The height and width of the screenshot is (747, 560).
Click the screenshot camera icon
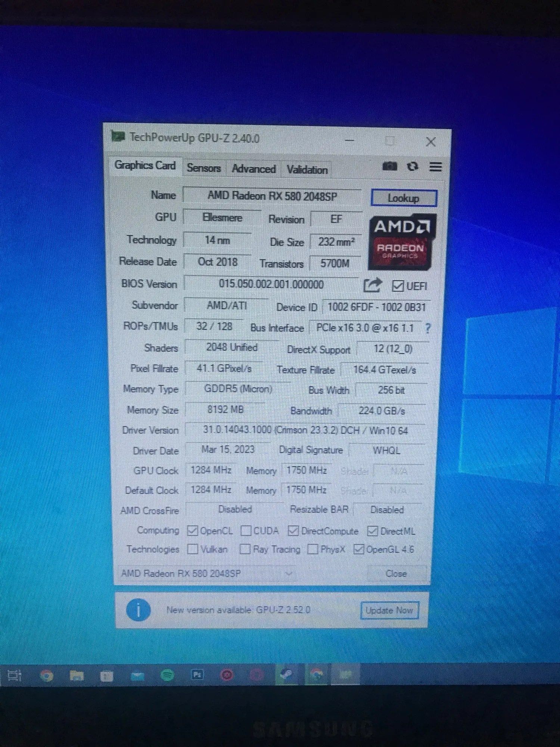click(x=390, y=166)
